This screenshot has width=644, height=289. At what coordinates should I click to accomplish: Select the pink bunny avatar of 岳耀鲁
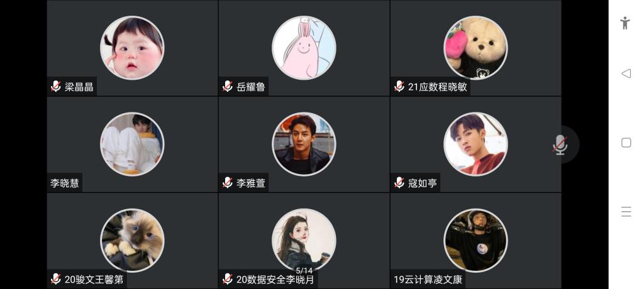[304, 48]
